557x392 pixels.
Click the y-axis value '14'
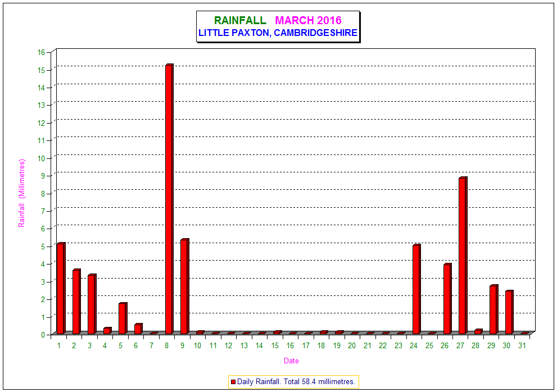point(42,88)
